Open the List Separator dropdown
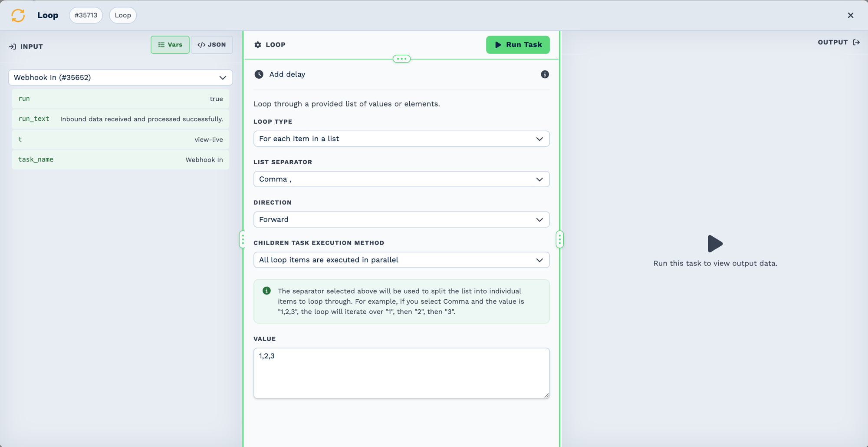 [401, 179]
